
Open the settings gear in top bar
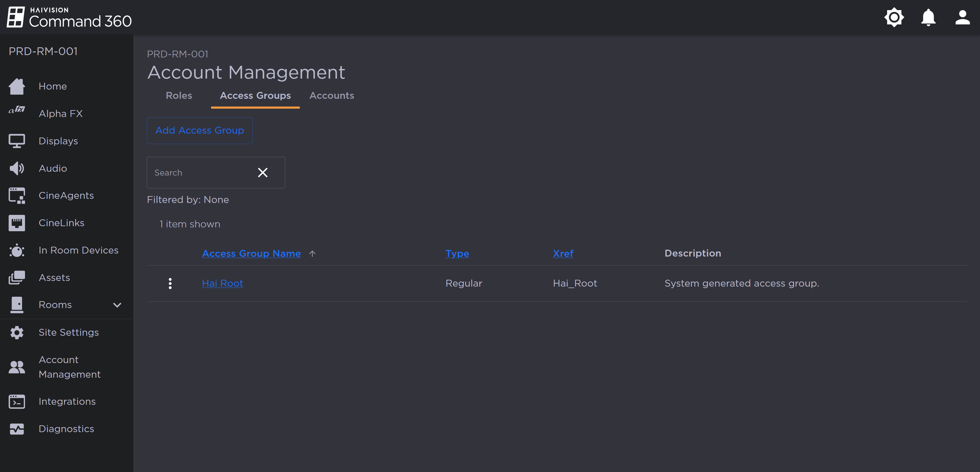[x=894, y=17]
